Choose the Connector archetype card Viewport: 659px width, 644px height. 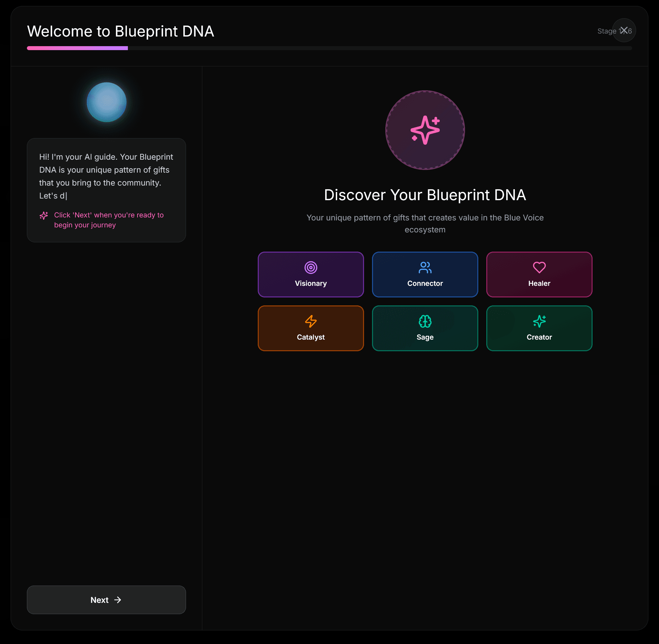click(x=425, y=275)
